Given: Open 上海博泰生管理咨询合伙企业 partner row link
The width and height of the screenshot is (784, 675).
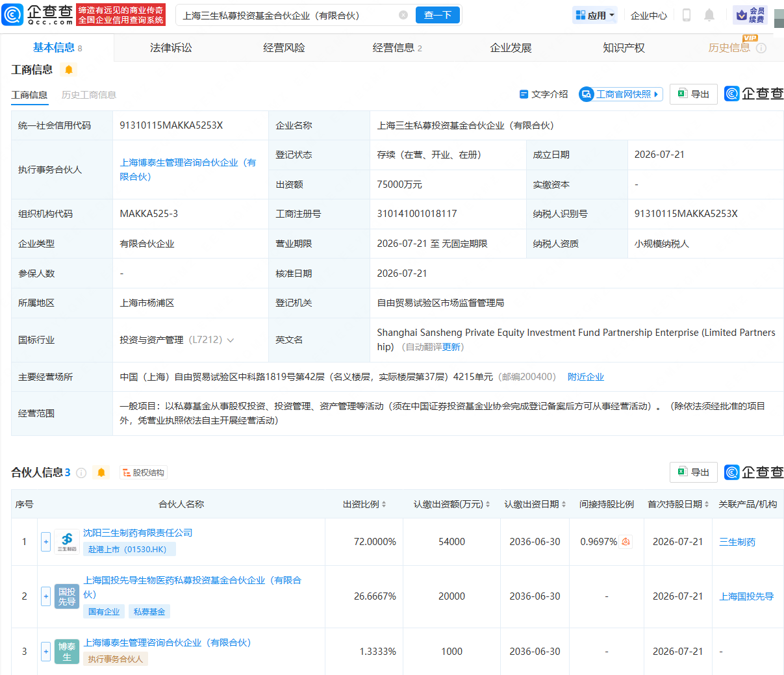Looking at the screenshot, I should tap(167, 643).
